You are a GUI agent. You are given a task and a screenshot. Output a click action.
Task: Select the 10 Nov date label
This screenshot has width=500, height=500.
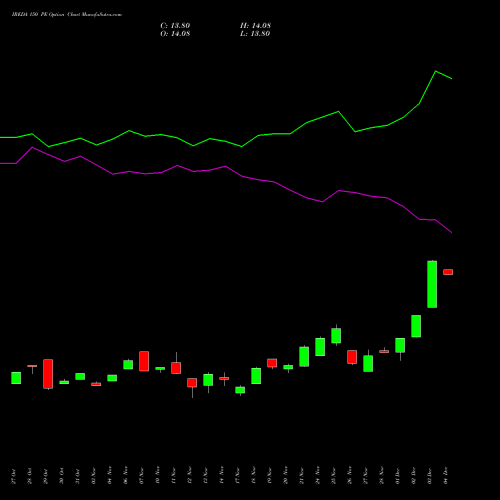pos(157,476)
